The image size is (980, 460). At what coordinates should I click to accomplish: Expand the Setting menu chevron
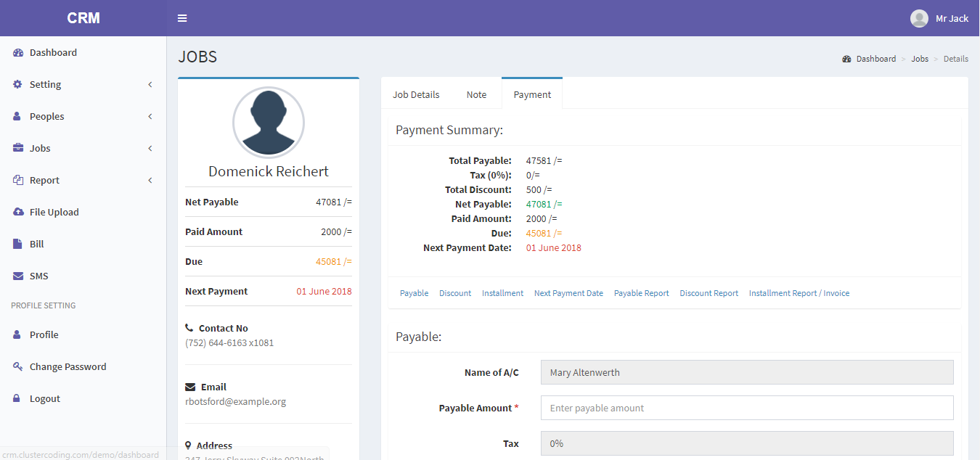150,85
